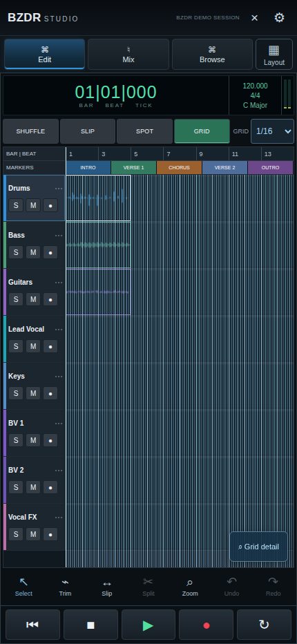Close the BZDR demo session

255,18
